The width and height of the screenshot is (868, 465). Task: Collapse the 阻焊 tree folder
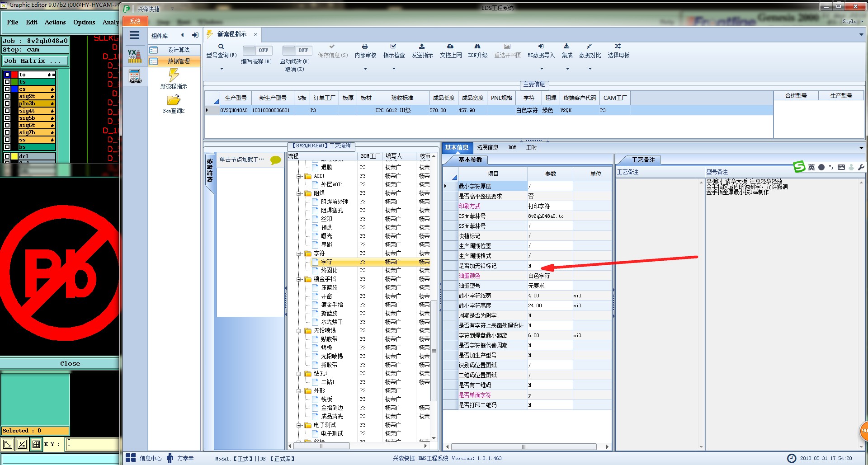tap(299, 193)
